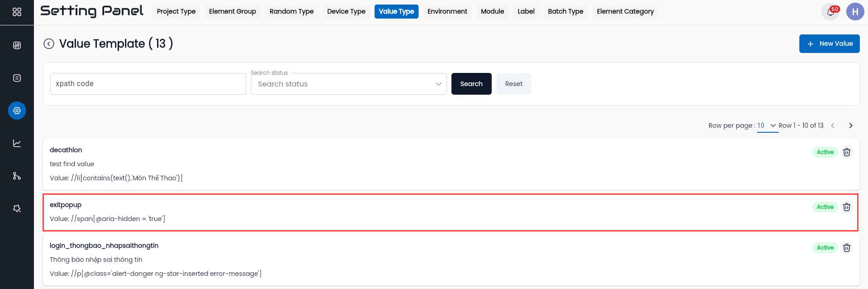Image resolution: width=868 pixels, height=289 pixels.
Task: Open the dashboard icon in sidebar
Action: click(17, 45)
